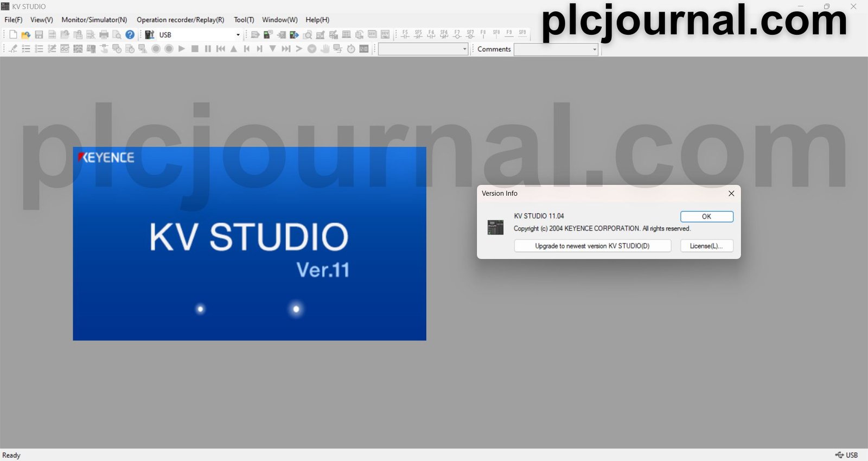Click the License(L)... button
This screenshot has height=461, width=868.
707,246
